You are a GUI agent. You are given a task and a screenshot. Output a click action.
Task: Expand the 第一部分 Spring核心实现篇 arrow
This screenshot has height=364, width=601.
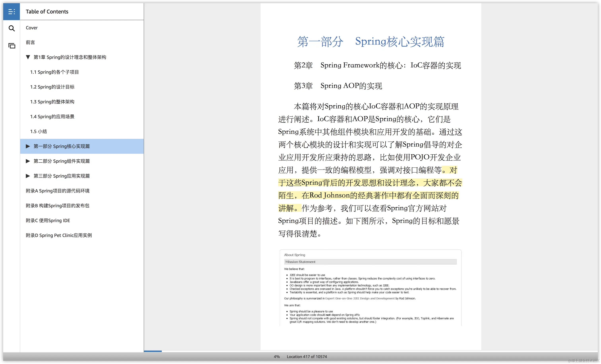(28, 146)
